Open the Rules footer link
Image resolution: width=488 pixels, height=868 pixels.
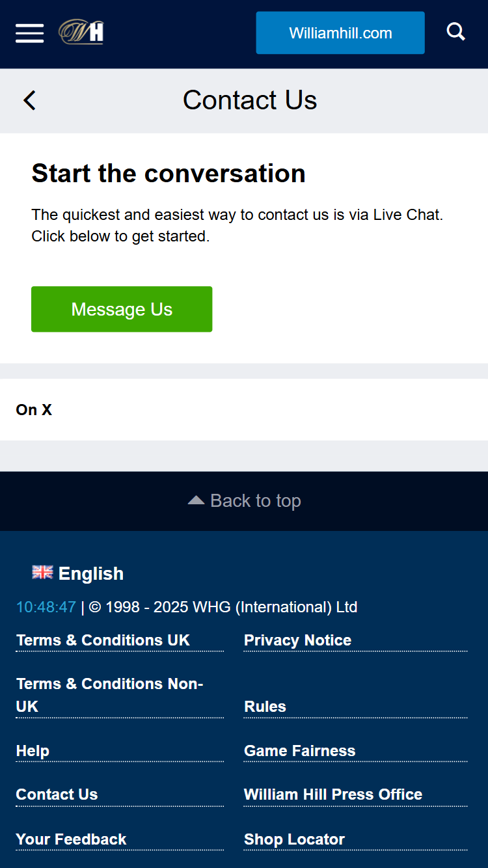(x=265, y=707)
